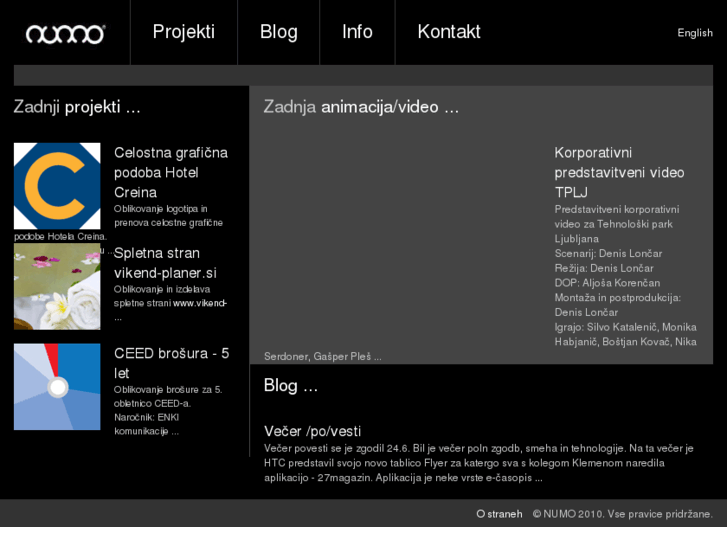The height and width of the screenshot is (545, 727).
Task: Click the 'Scenarij: Denis Lončar' line
Action: coord(608,253)
